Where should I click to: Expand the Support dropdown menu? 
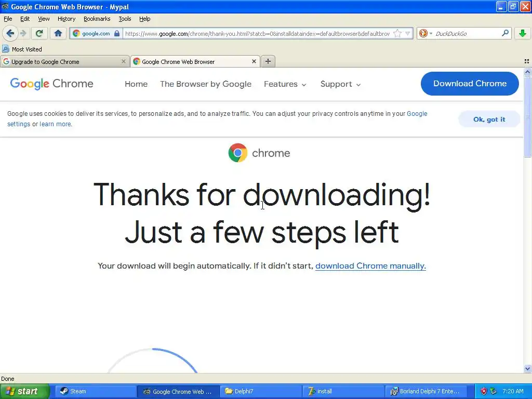tap(340, 84)
